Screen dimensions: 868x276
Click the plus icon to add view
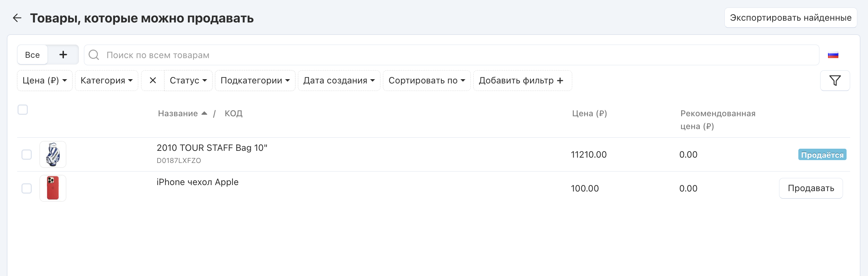63,55
